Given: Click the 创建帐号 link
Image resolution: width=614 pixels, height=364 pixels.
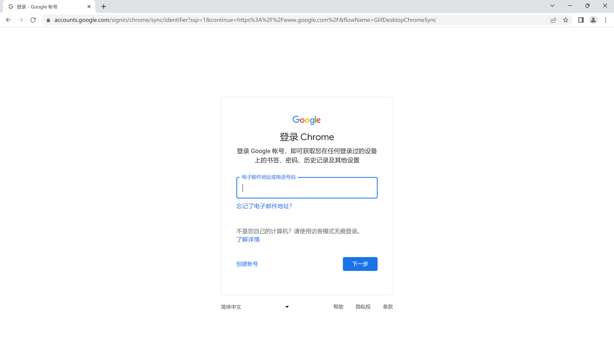Looking at the screenshot, I should (x=247, y=264).
